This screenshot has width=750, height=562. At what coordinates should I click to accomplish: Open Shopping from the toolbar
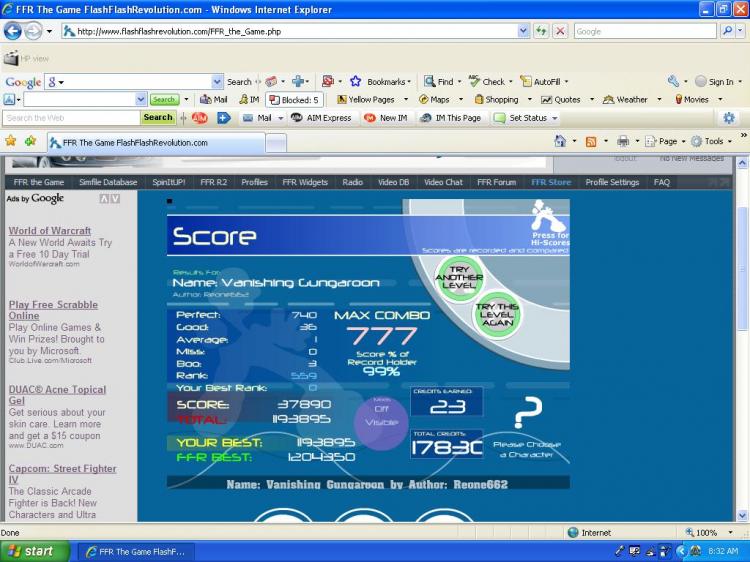(496, 99)
